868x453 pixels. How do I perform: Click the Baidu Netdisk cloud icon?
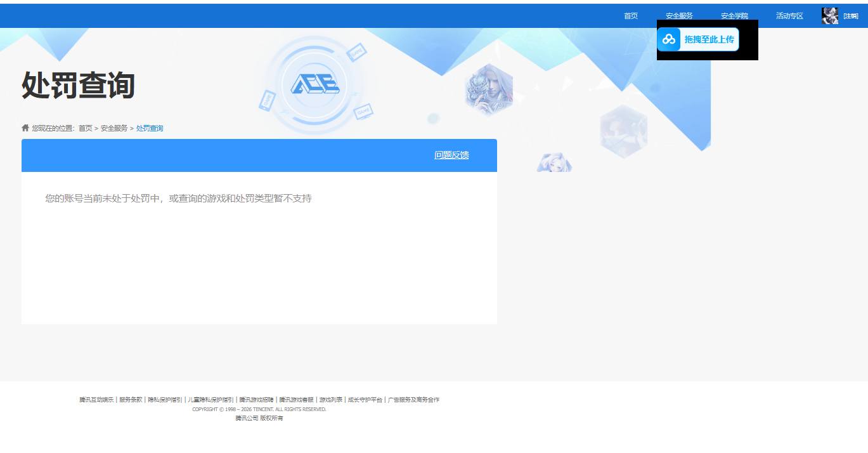pos(669,39)
